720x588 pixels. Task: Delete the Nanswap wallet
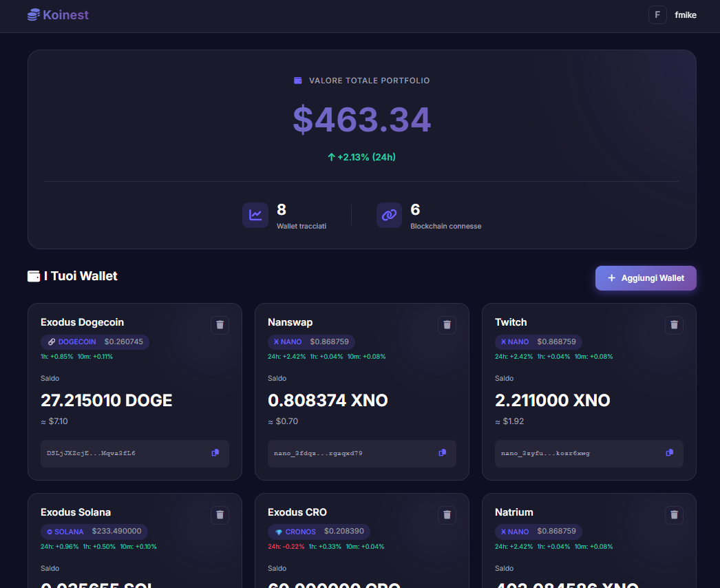pos(447,325)
